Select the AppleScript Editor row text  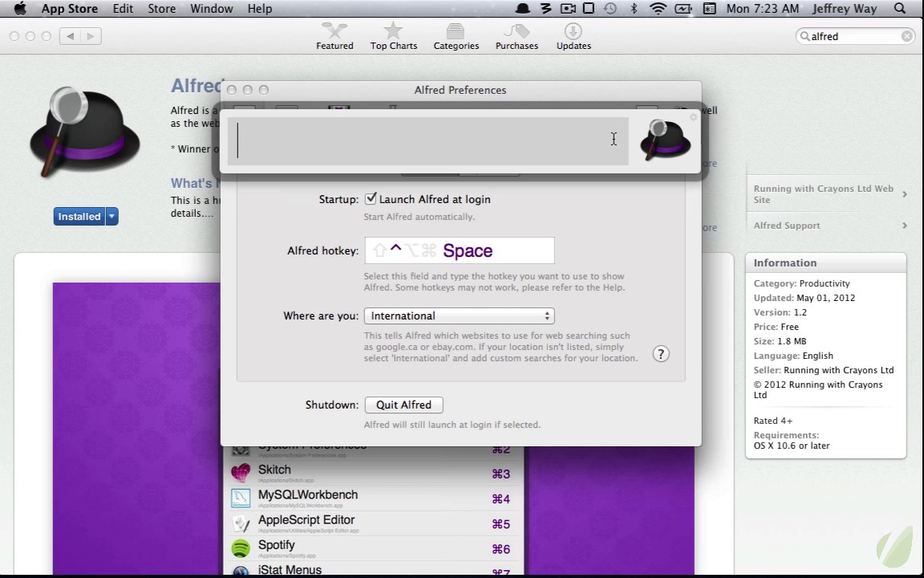click(x=306, y=519)
